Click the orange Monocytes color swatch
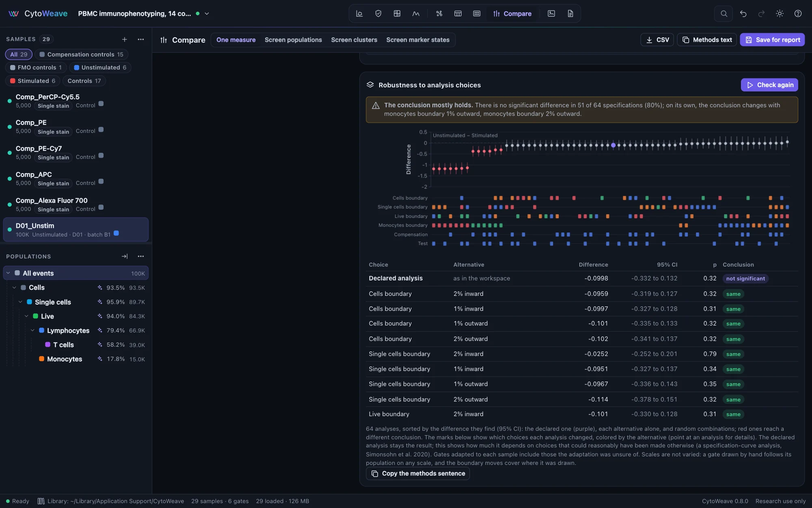 (41, 358)
